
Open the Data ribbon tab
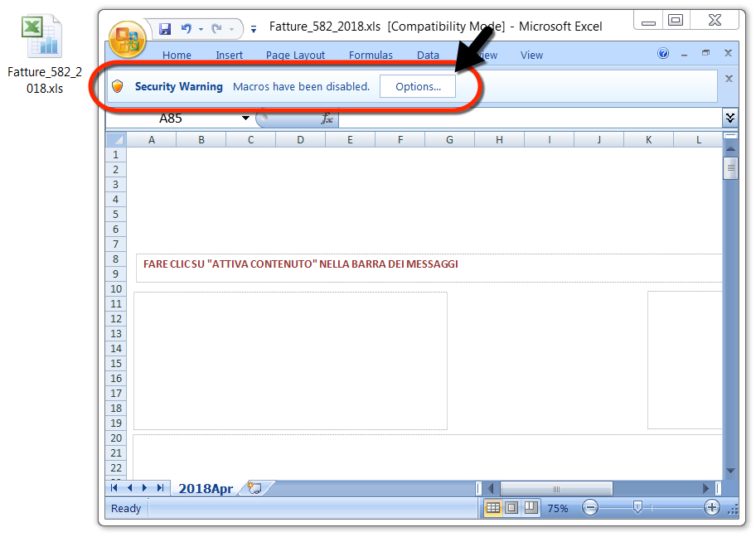pyautogui.click(x=428, y=56)
